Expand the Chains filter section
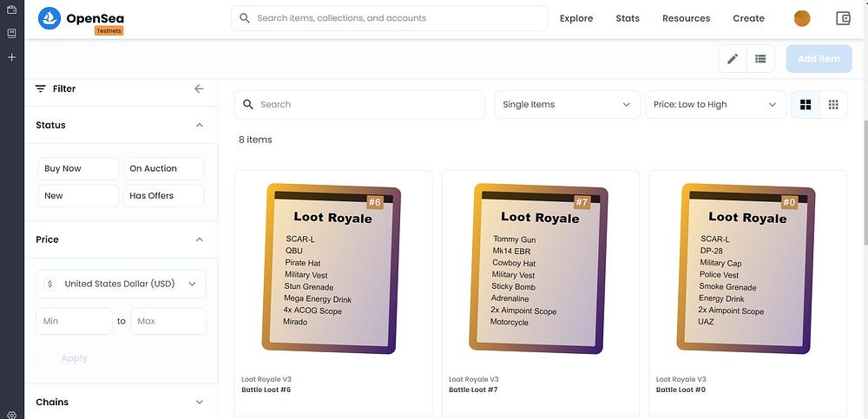 (x=121, y=402)
